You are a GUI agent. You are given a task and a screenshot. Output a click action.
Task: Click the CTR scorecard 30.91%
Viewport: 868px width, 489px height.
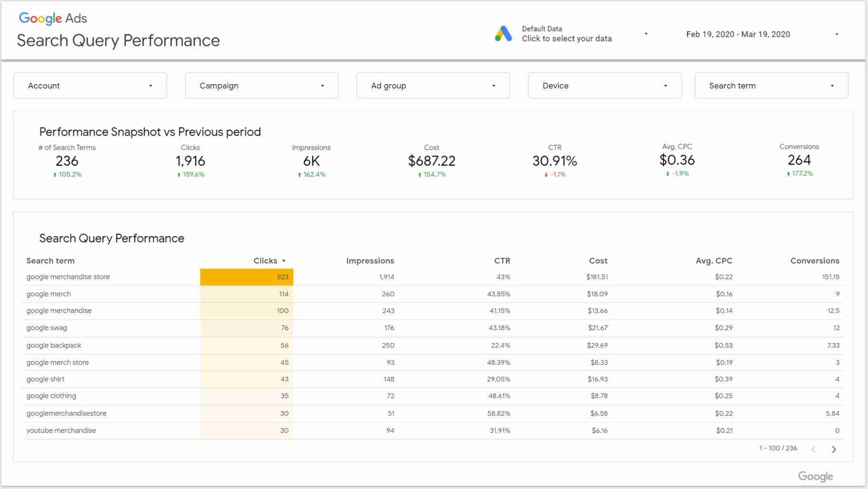(554, 161)
